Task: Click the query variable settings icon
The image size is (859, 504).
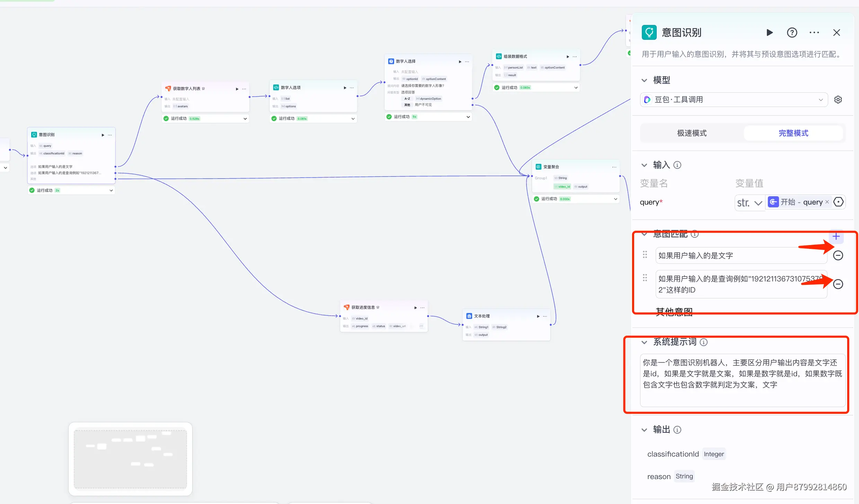Action: pos(839,202)
